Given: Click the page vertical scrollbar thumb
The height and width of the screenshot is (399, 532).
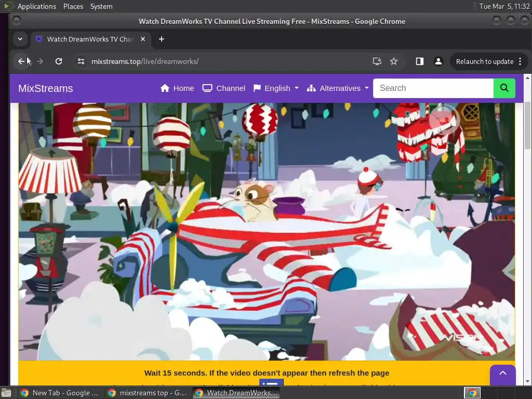Looking at the screenshot, I should (527, 125).
